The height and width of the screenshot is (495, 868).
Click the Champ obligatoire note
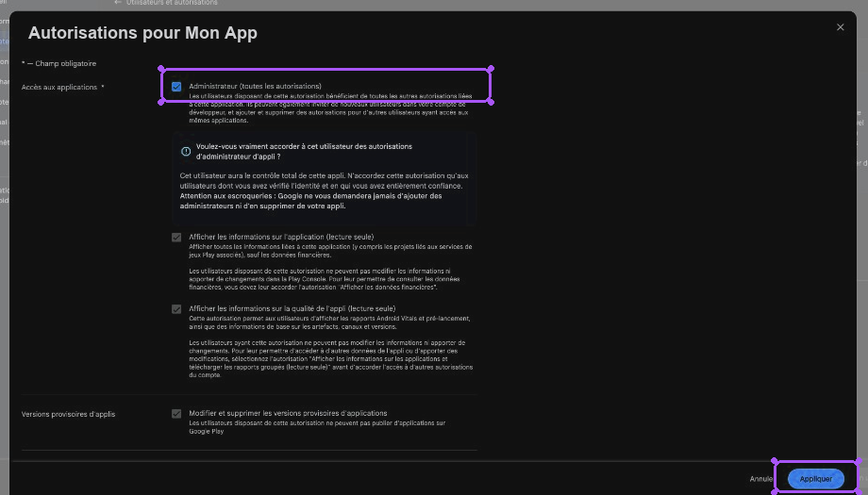[58, 63]
